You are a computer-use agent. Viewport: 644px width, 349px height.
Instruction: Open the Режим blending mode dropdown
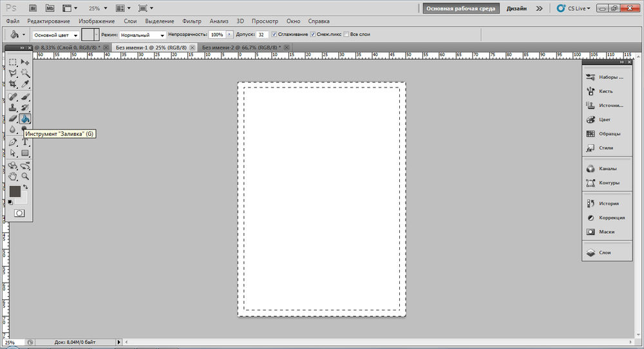pyautogui.click(x=142, y=34)
